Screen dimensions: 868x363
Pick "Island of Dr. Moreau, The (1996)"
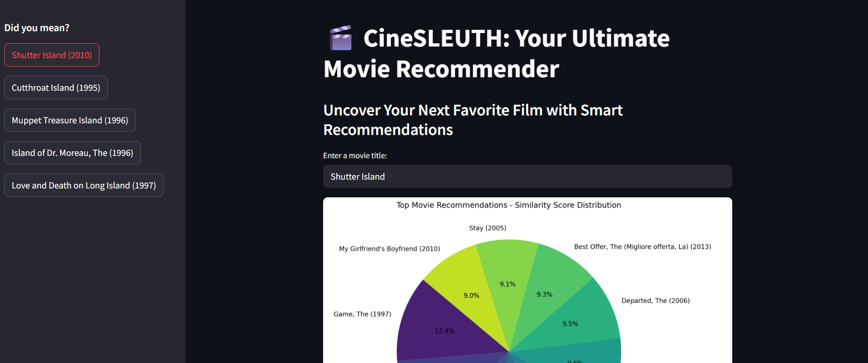tap(73, 153)
